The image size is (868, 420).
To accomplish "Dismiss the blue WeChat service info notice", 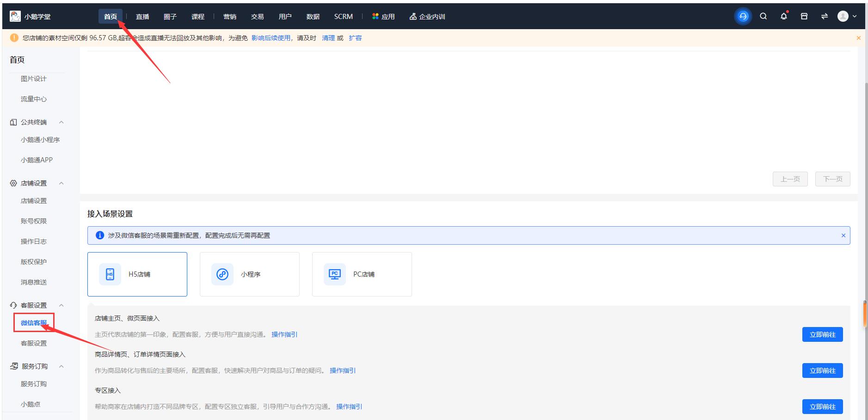I will 843,235.
